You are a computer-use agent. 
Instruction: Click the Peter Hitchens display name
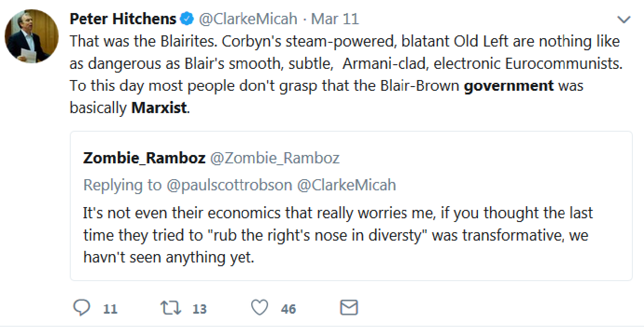(x=123, y=19)
